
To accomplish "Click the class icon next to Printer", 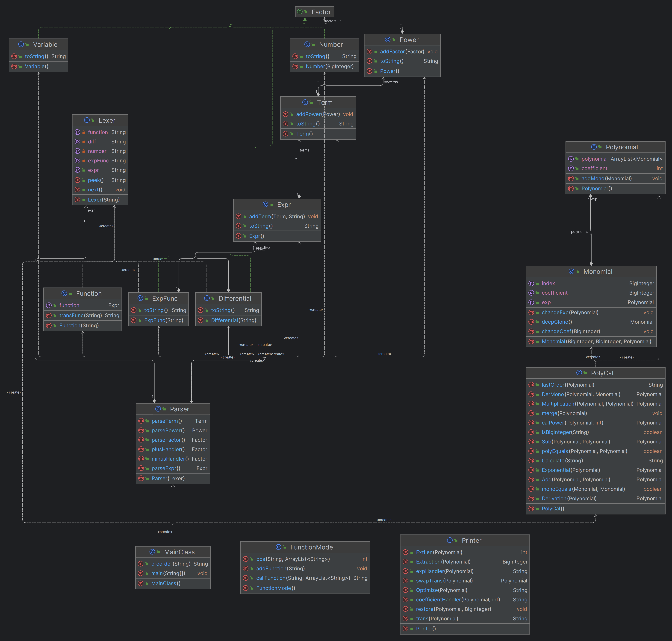I will coord(450,540).
